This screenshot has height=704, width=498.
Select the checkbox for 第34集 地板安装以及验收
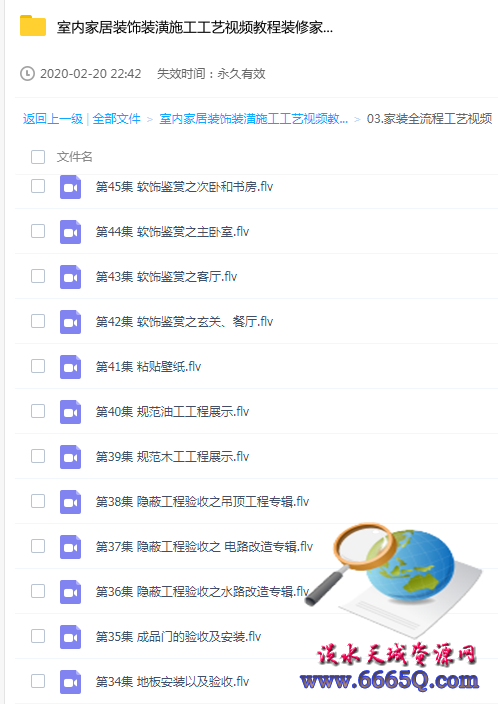(x=38, y=681)
